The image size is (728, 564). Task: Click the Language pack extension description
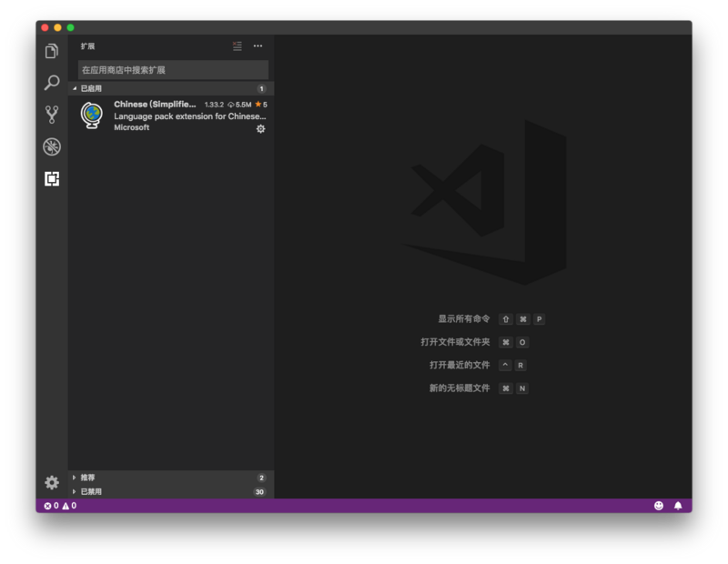point(190,116)
